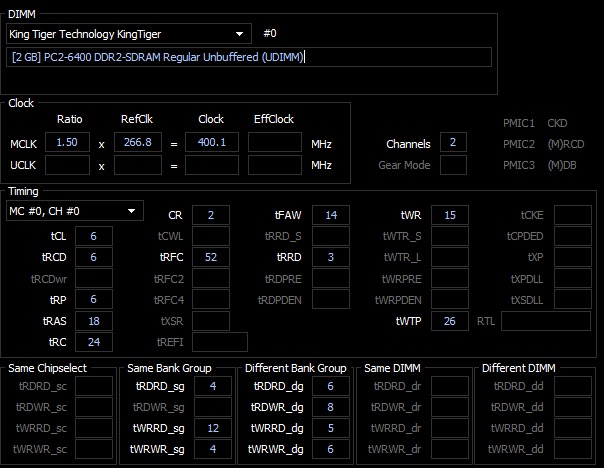
Task: Select the tWR value 15
Action: tap(450, 215)
